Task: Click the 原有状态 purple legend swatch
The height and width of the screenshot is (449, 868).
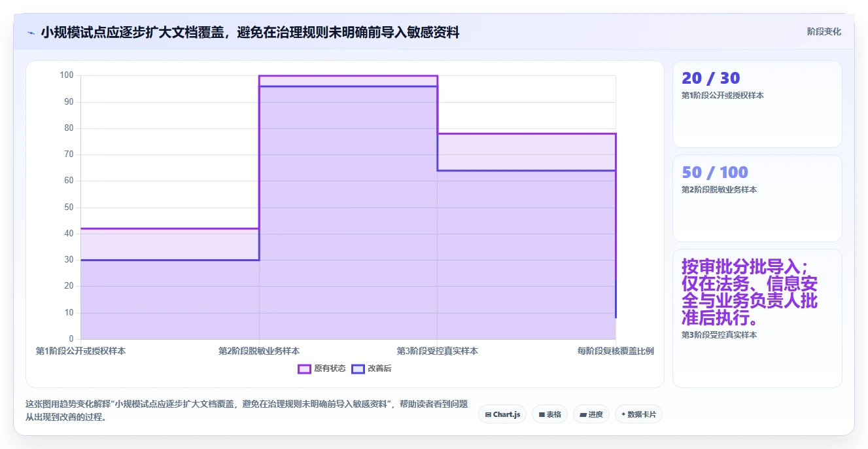Action: click(x=304, y=368)
